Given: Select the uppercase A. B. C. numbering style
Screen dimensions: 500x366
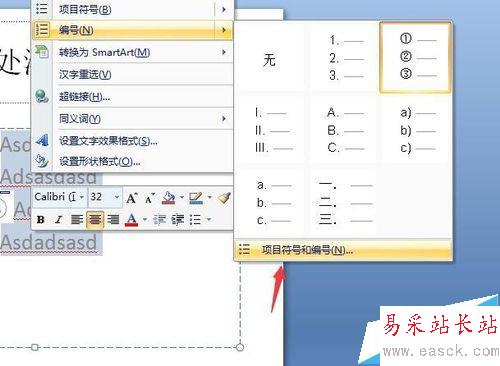Looking at the screenshot, I should coord(343,130).
